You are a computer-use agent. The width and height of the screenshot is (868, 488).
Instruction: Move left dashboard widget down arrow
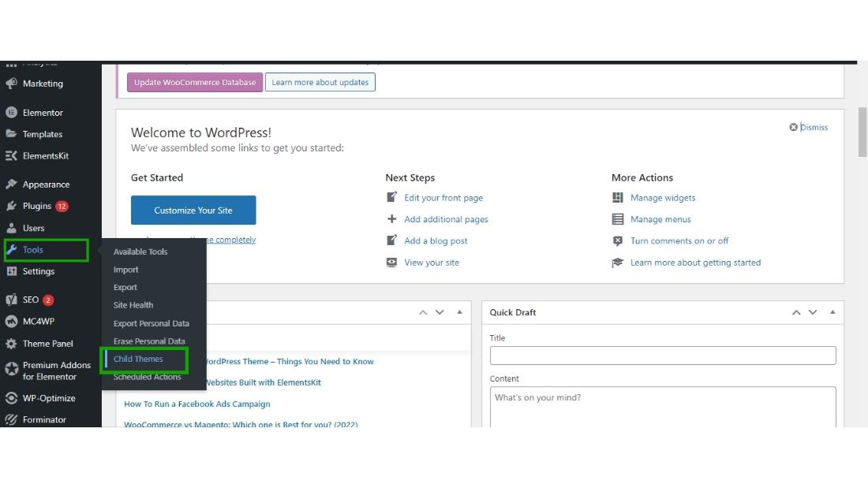(x=440, y=313)
